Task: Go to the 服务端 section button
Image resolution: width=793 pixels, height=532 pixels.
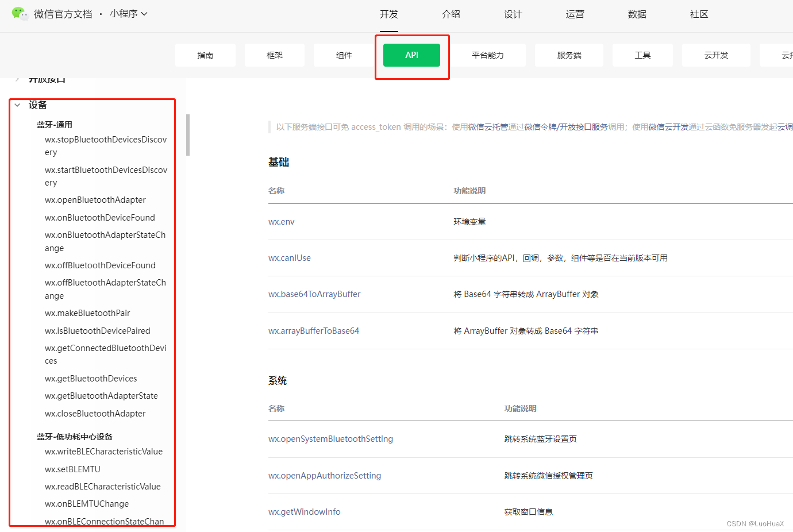Action: 569,55
